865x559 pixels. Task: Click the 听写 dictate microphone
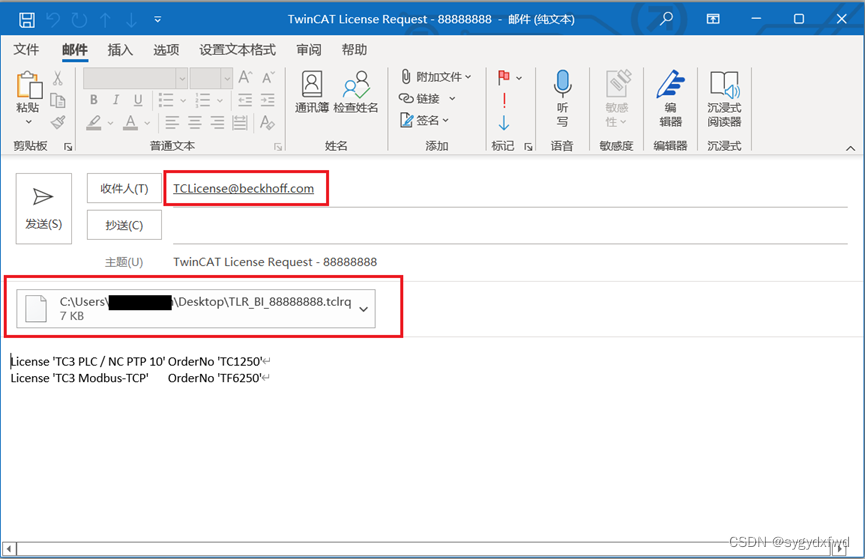click(x=562, y=98)
